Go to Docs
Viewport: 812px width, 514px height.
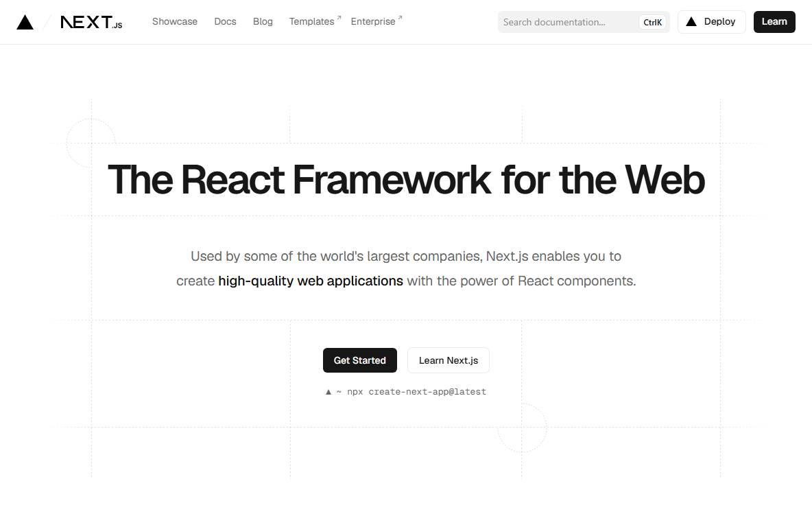coord(225,22)
